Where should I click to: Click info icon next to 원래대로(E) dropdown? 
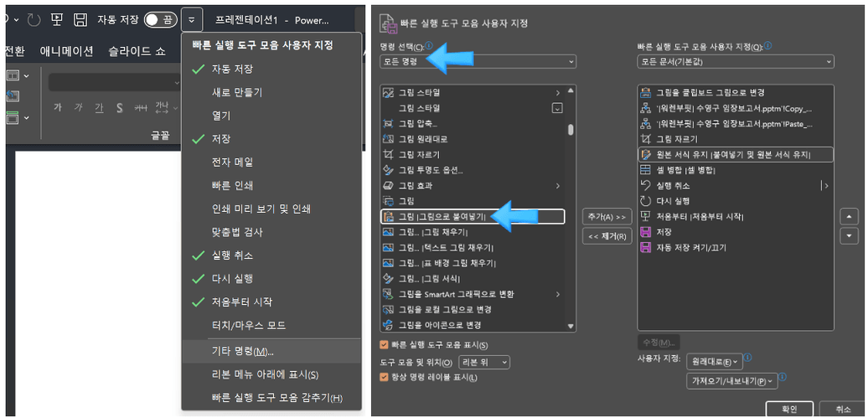(748, 358)
